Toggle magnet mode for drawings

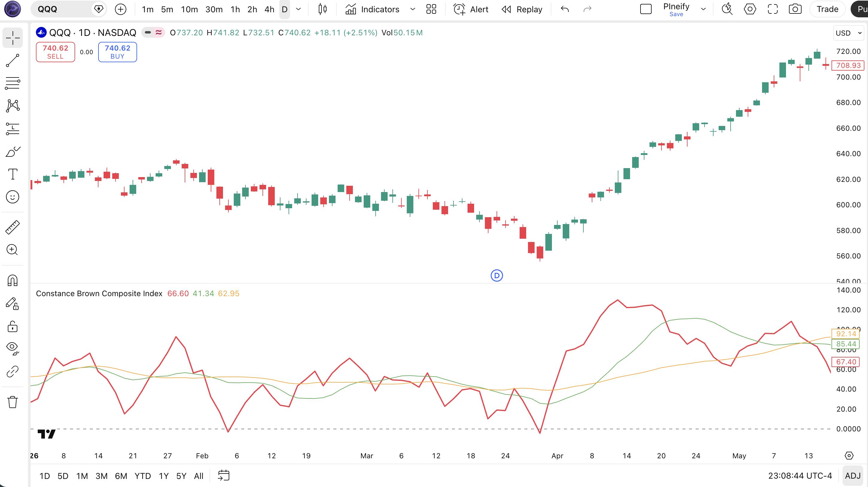click(13, 280)
